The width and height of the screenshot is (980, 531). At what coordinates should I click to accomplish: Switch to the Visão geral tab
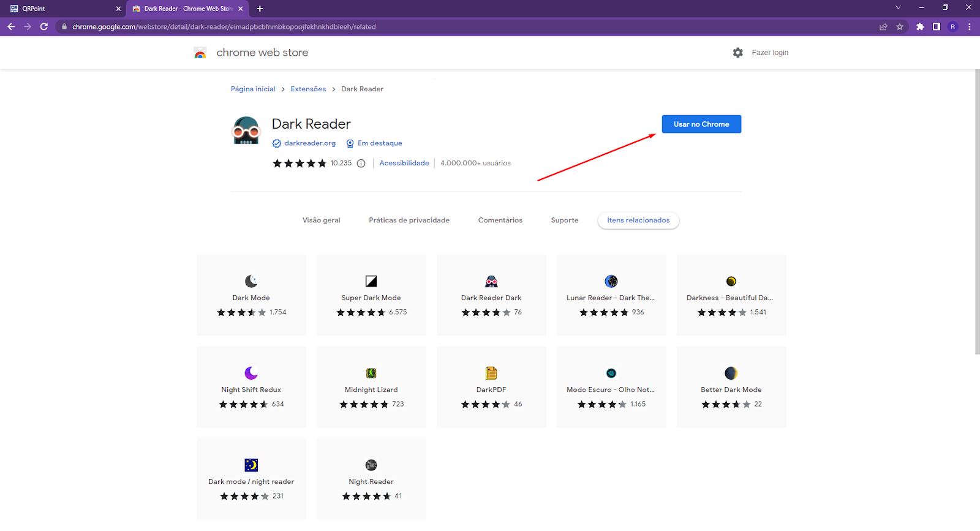[x=321, y=220]
